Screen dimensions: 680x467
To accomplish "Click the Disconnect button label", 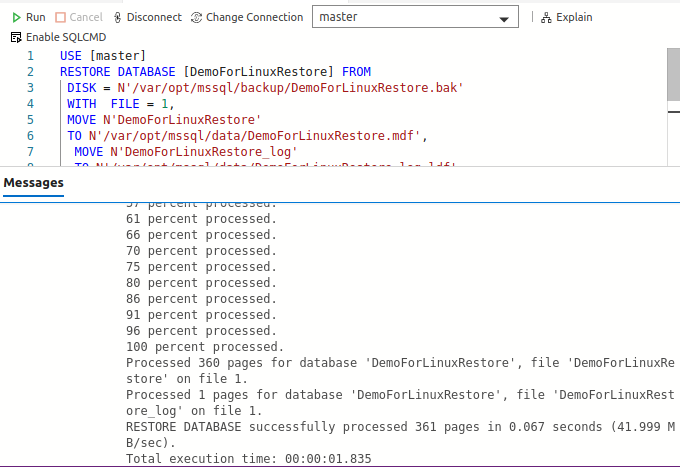I will 154,17.
